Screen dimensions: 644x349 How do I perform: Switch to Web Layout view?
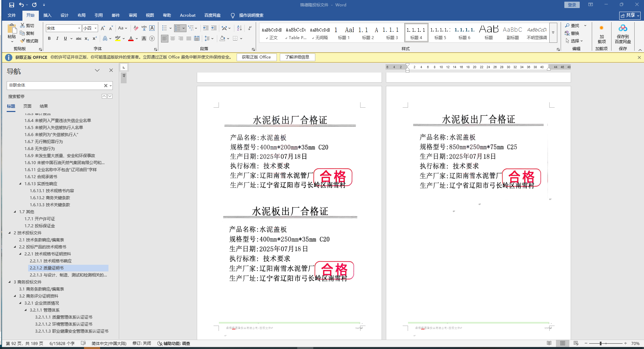pyautogui.click(x=576, y=343)
